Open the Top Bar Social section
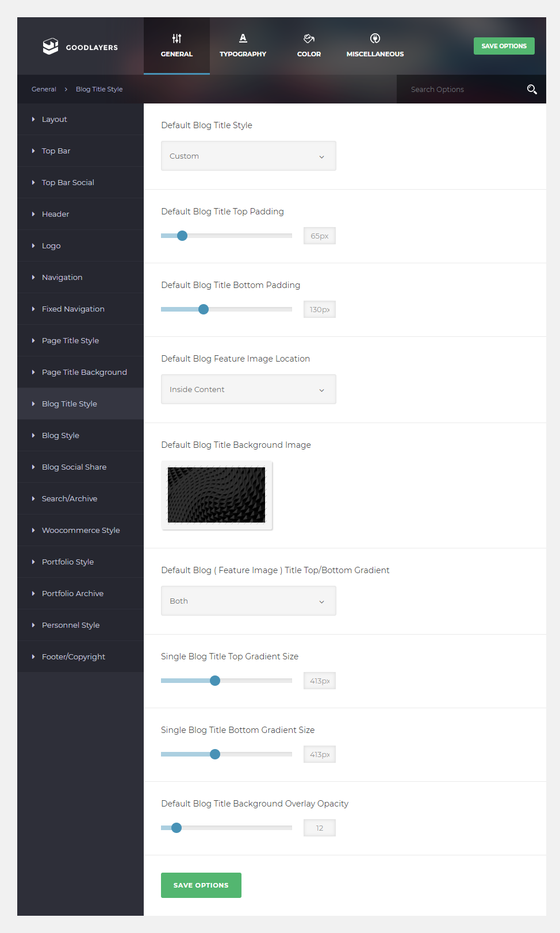The width and height of the screenshot is (560, 933). tap(80, 182)
